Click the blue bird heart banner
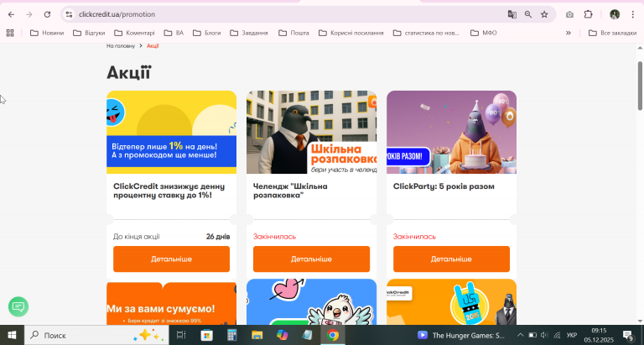The image size is (644, 345). click(311, 302)
